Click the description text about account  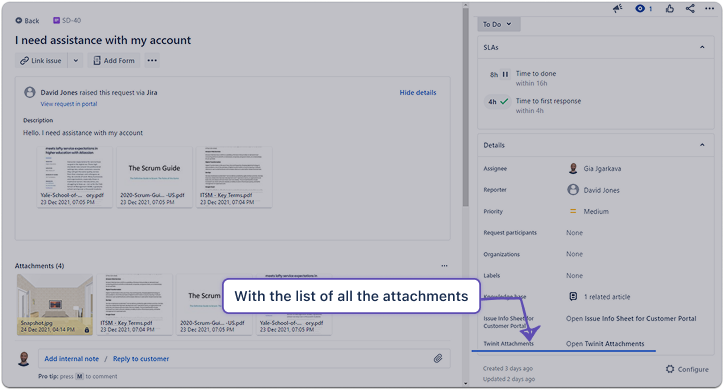pyautogui.click(x=83, y=133)
